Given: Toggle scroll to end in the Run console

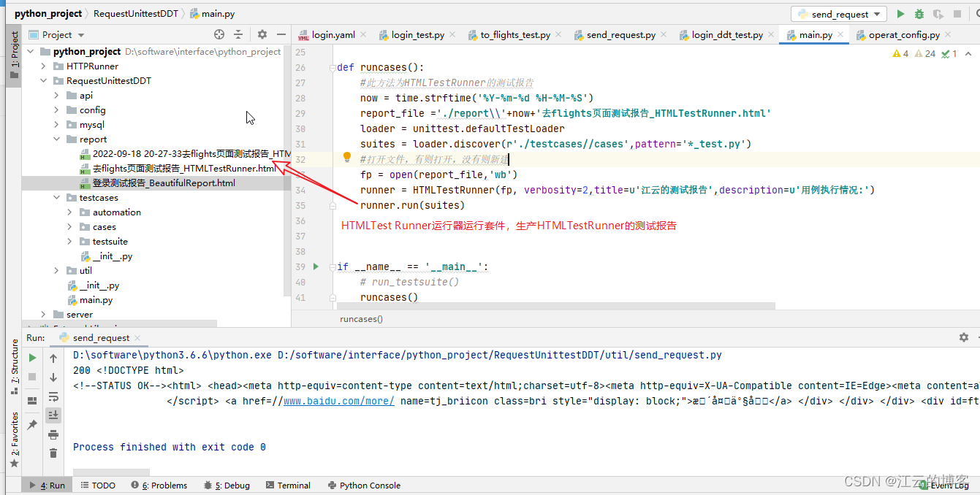Looking at the screenshot, I should coord(53,415).
